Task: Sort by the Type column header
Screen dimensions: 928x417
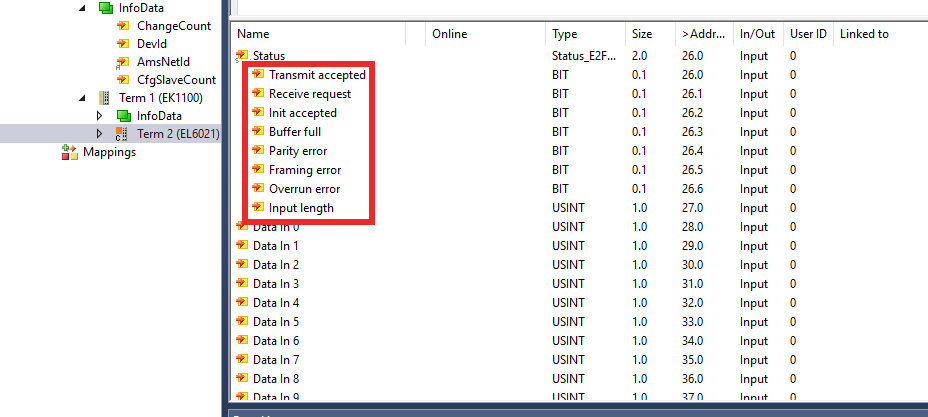Action: pos(585,34)
